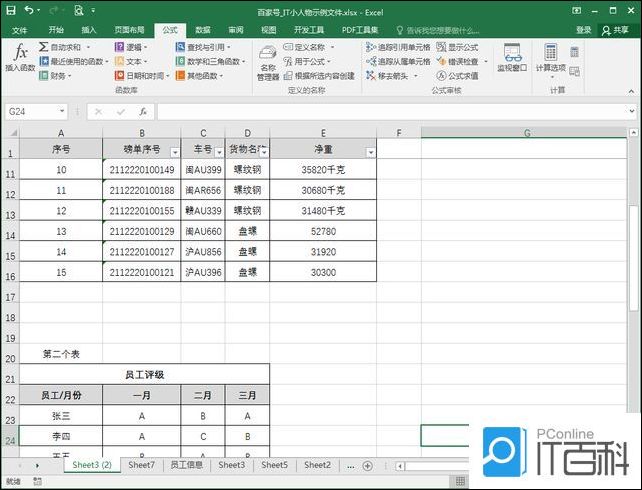Trace Dependents (追踪从属单元格)
Image resolution: width=642 pixels, height=490 pixels.
click(398, 61)
